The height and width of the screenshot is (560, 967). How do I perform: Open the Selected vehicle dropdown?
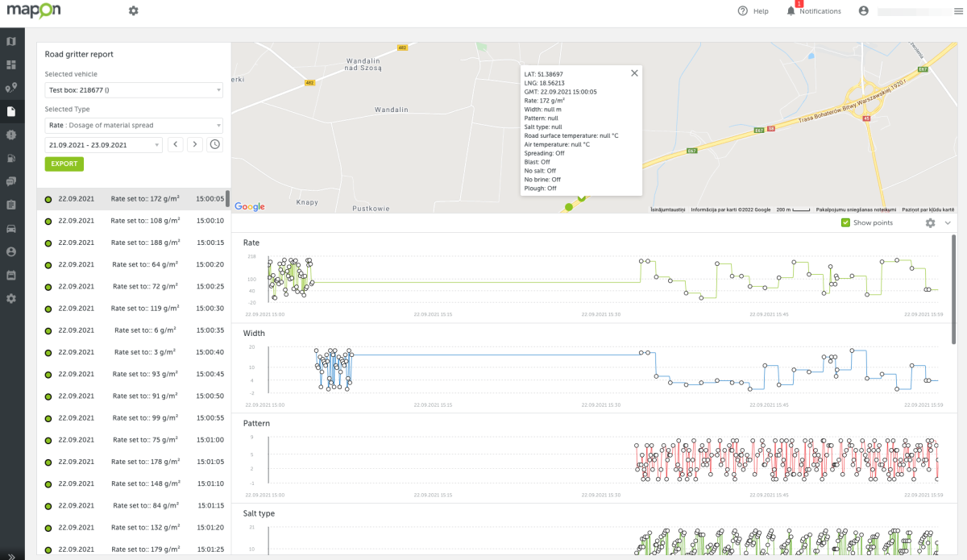click(134, 90)
